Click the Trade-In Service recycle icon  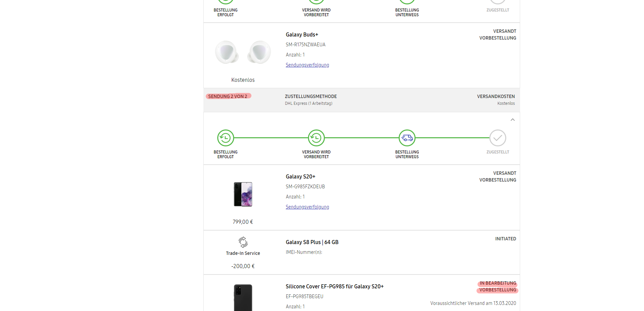click(243, 242)
